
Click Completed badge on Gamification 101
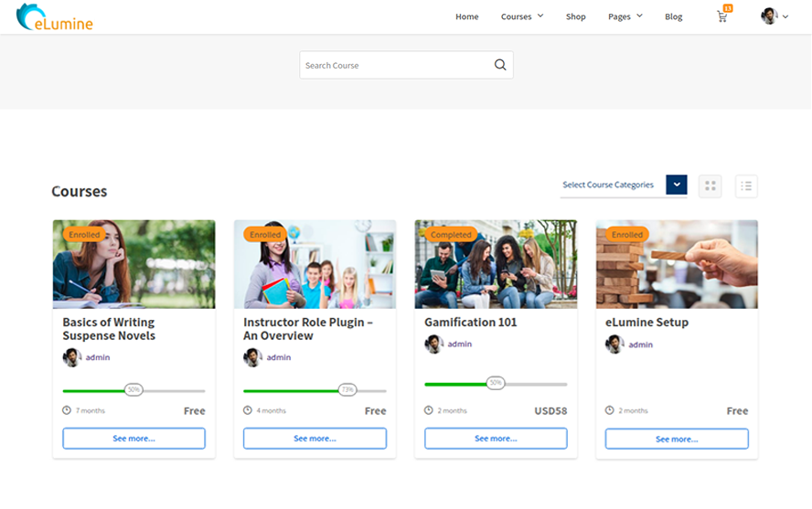point(451,234)
